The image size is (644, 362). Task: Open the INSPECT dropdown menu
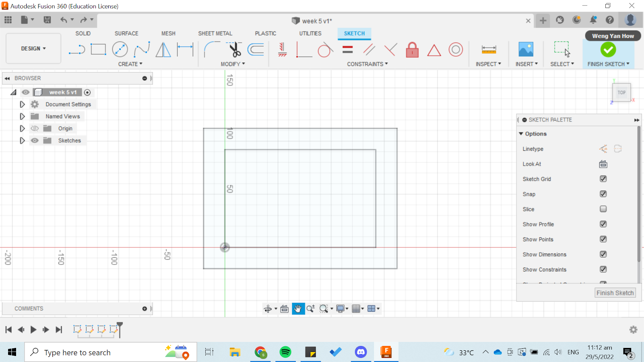point(488,64)
